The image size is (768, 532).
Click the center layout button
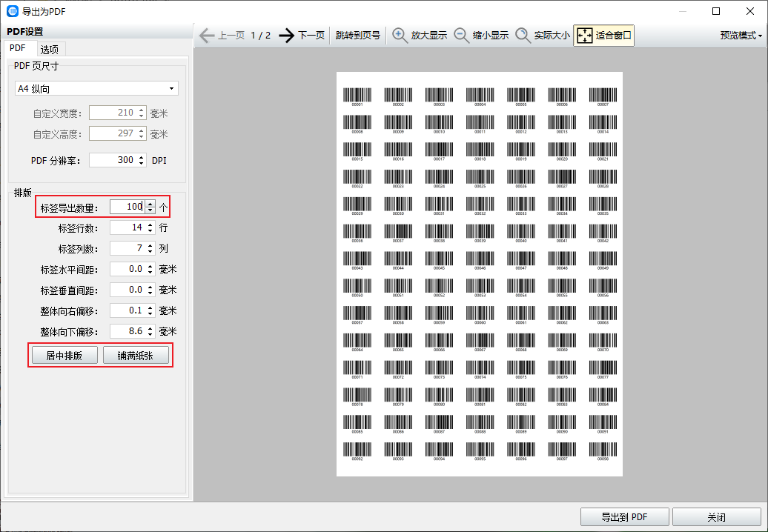(x=64, y=356)
